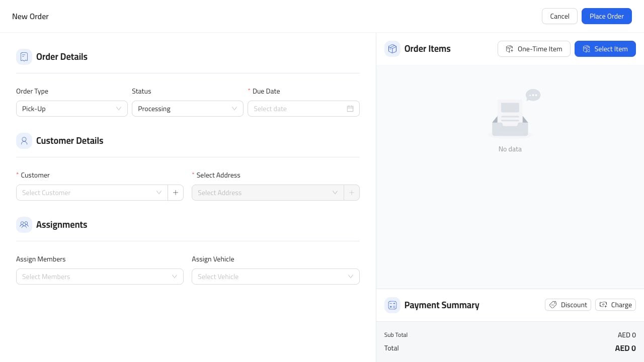Image resolution: width=644 pixels, height=362 pixels.
Task: Click the Assign Vehicle label
Action: (x=213, y=259)
